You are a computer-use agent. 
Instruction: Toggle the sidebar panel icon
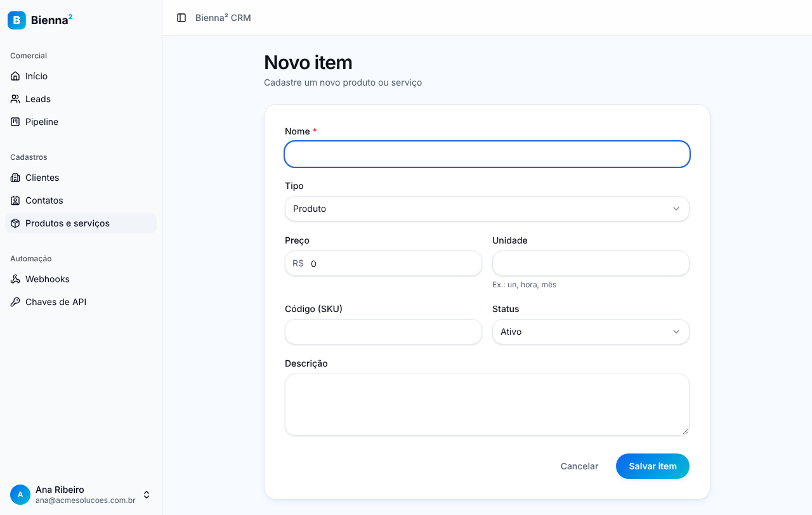[181, 18]
